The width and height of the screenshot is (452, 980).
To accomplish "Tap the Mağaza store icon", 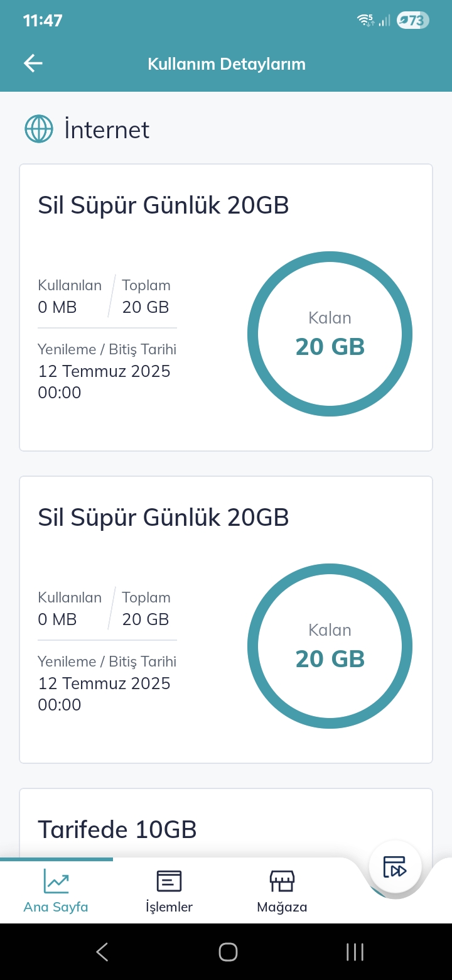I will (x=282, y=881).
